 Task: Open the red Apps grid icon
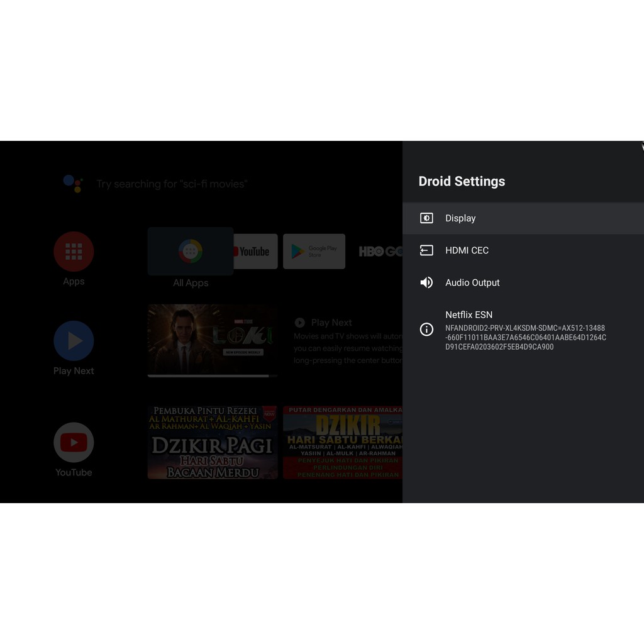pos(74,252)
